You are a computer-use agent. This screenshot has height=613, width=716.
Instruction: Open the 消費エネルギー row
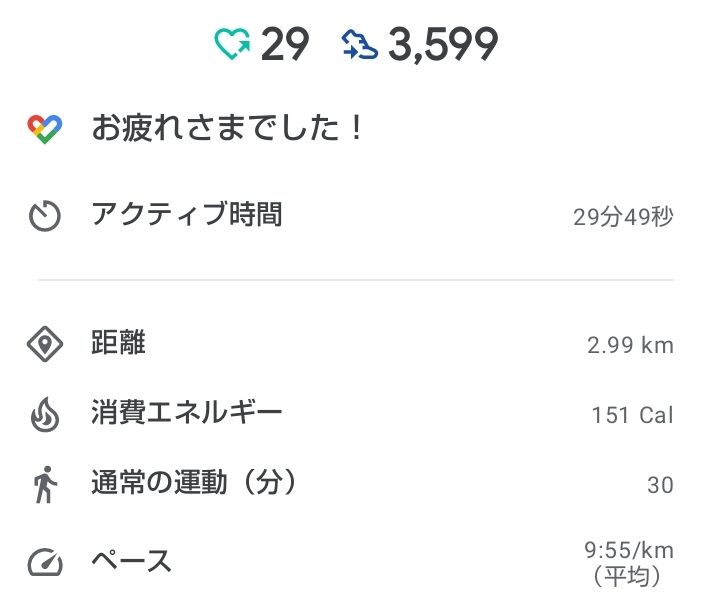point(186,413)
